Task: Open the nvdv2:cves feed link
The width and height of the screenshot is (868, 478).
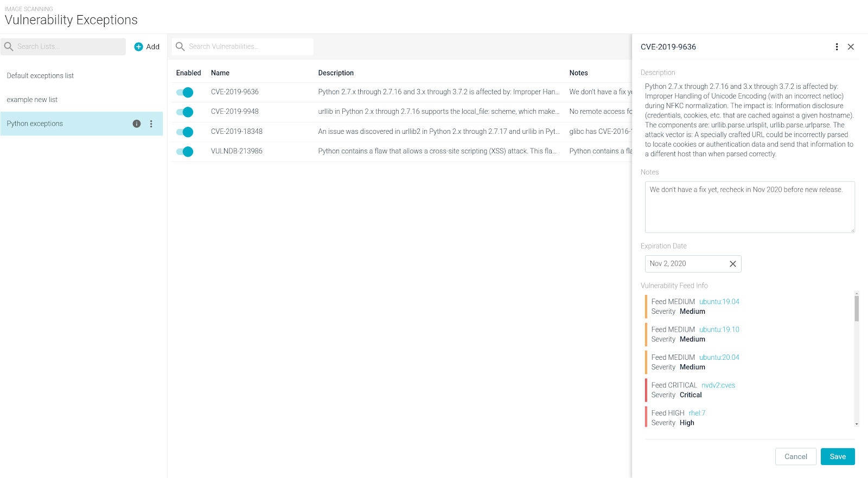Action: point(718,385)
